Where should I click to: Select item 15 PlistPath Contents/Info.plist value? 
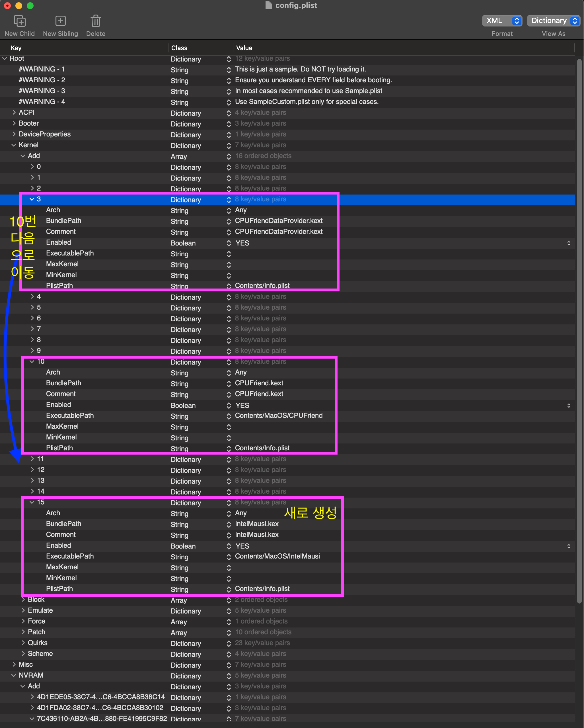[x=262, y=588]
